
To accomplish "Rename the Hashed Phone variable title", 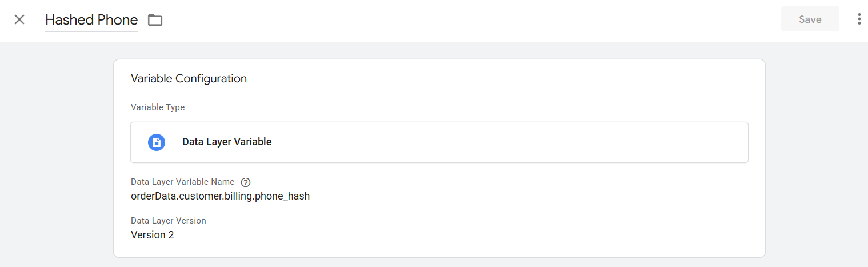I will (91, 20).
